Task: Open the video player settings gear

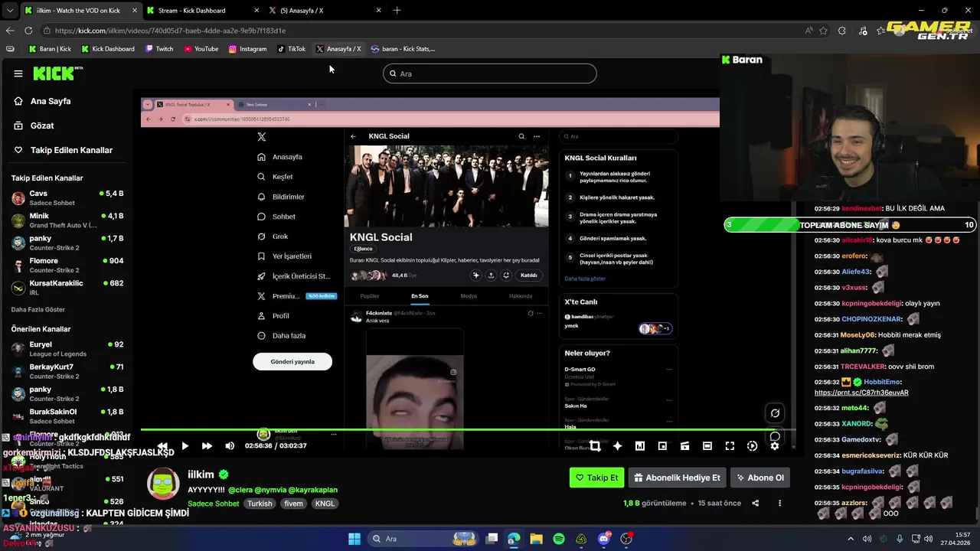Action: click(775, 445)
